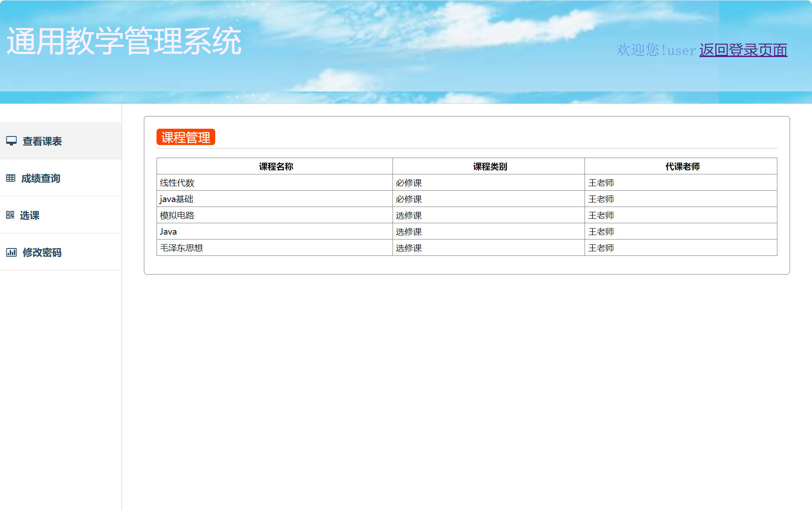Click the 课程管理 orange badge
The height and width of the screenshot is (510, 812).
[x=186, y=138]
